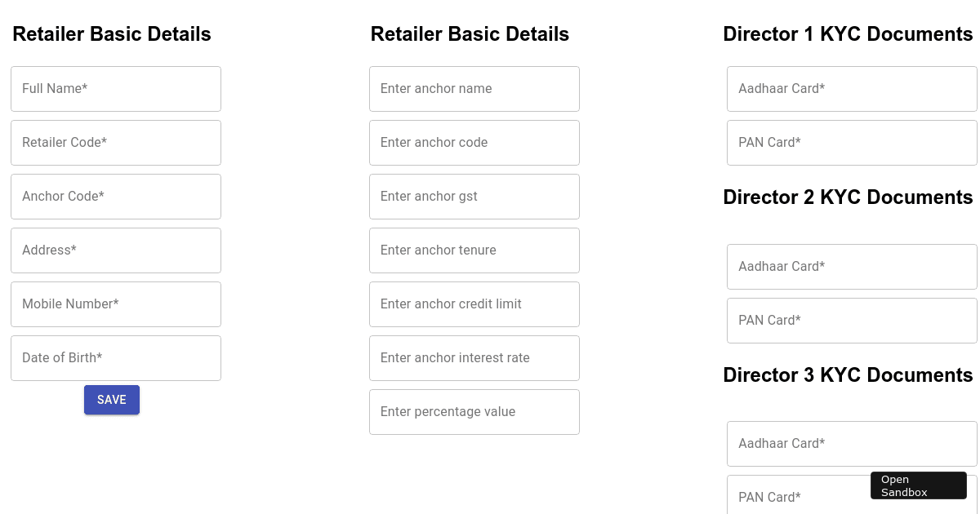Click the Full Name input field
This screenshot has width=980, height=514.
click(x=115, y=89)
